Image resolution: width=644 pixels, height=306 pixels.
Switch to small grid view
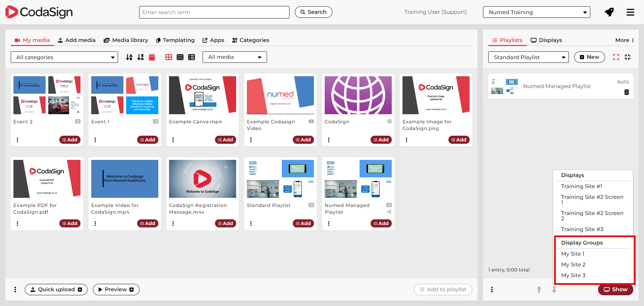click(x=180, y=57)
